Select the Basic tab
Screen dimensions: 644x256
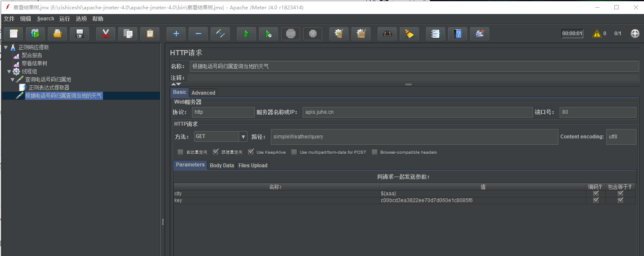coord(179,92)
